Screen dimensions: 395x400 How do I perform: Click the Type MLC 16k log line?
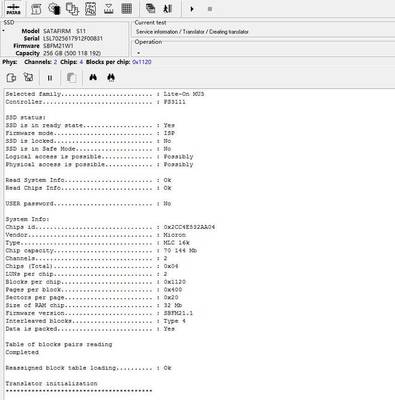pyautogui.click(x=97, y=243)
